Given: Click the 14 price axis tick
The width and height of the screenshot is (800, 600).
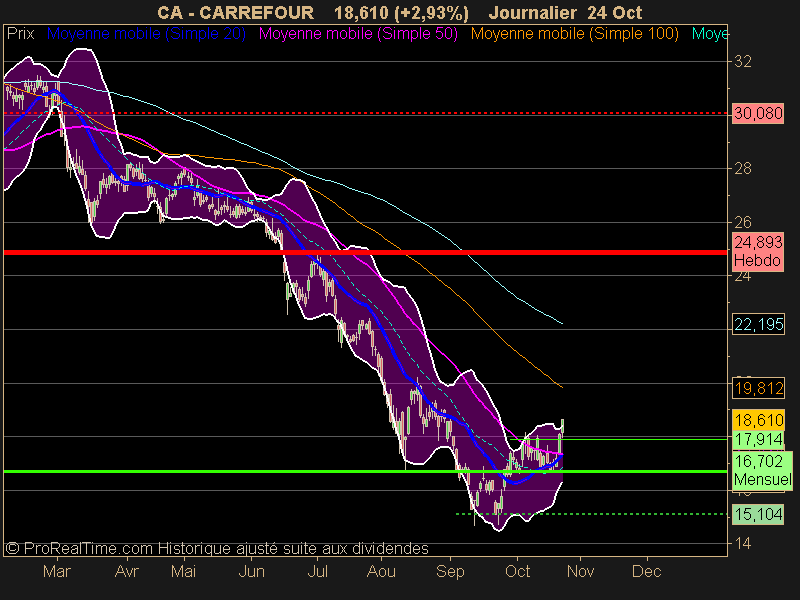Looking at the screenshot, I should tap(742, 544).
